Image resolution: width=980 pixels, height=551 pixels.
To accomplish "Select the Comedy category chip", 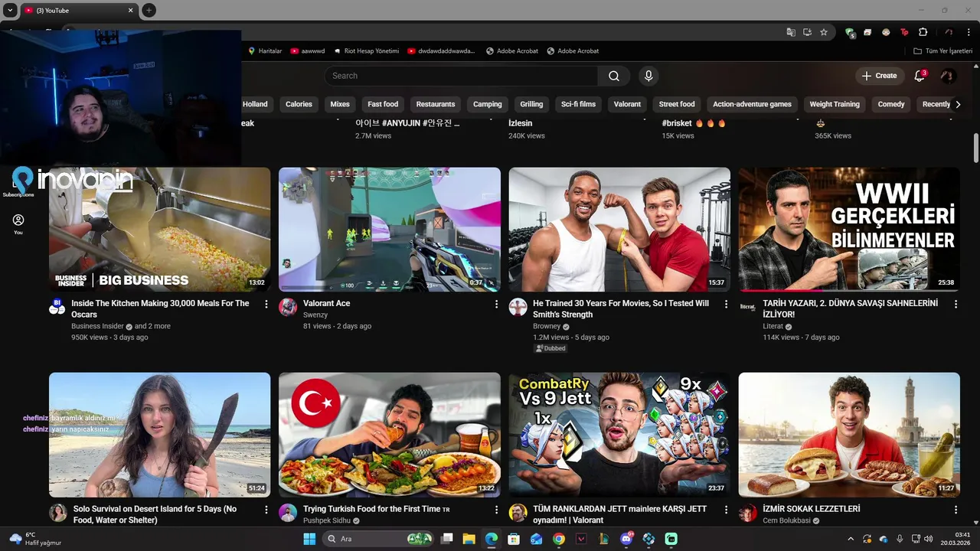I will pos(891,104).
